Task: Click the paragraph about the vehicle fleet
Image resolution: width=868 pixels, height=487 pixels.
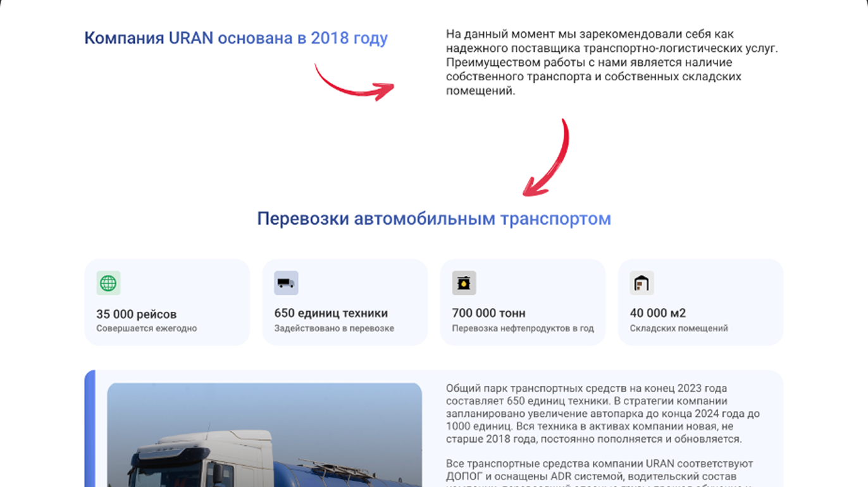Action: click(603, 414)
